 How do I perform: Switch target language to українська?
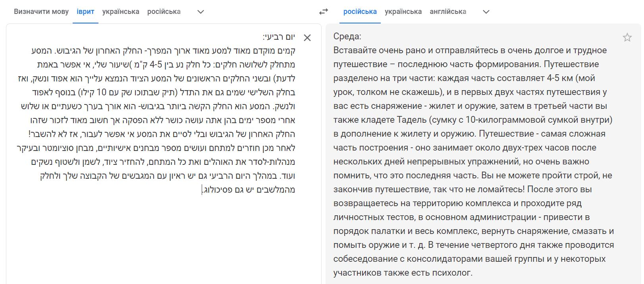click(403, 12)
